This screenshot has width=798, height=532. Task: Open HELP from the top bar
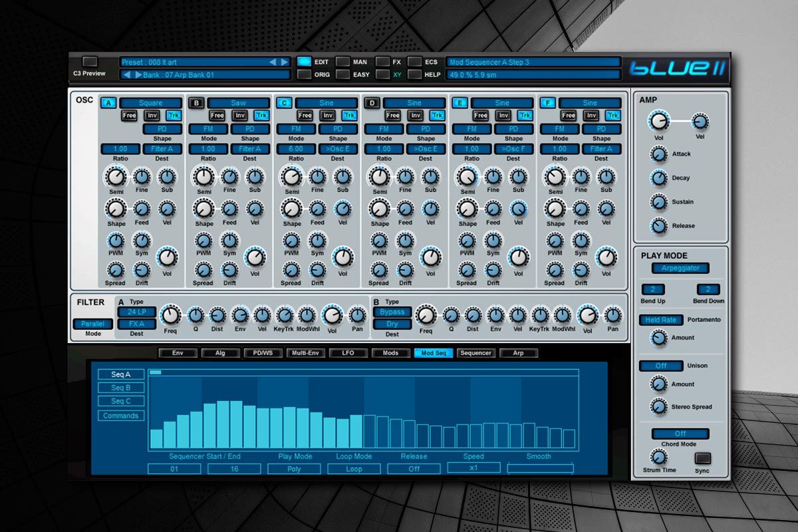(414, 74)
